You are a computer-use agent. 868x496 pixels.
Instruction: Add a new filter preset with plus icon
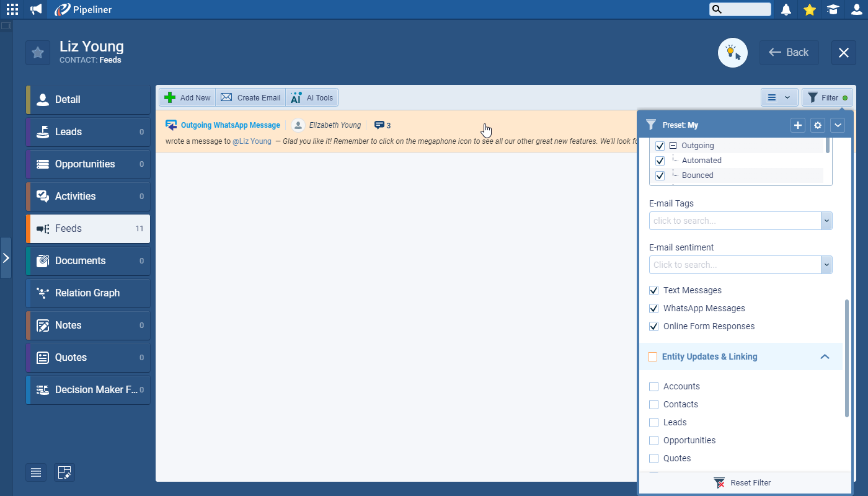[x=798, y=125]
